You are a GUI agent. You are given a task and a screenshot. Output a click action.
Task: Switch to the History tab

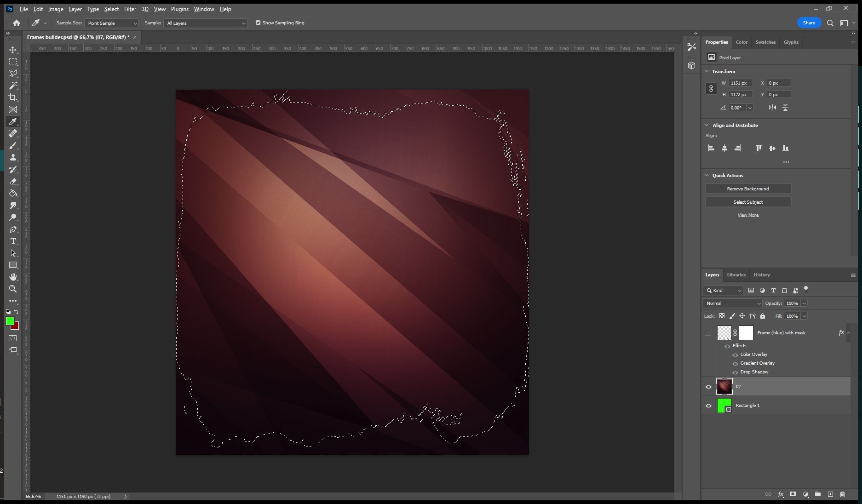click(x=761, y=275)
